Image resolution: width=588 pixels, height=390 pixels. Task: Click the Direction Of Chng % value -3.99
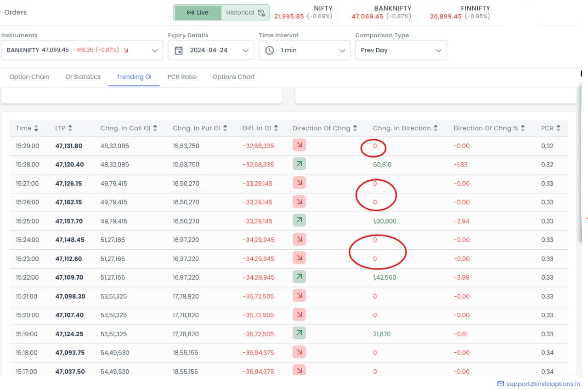point(461,278)
